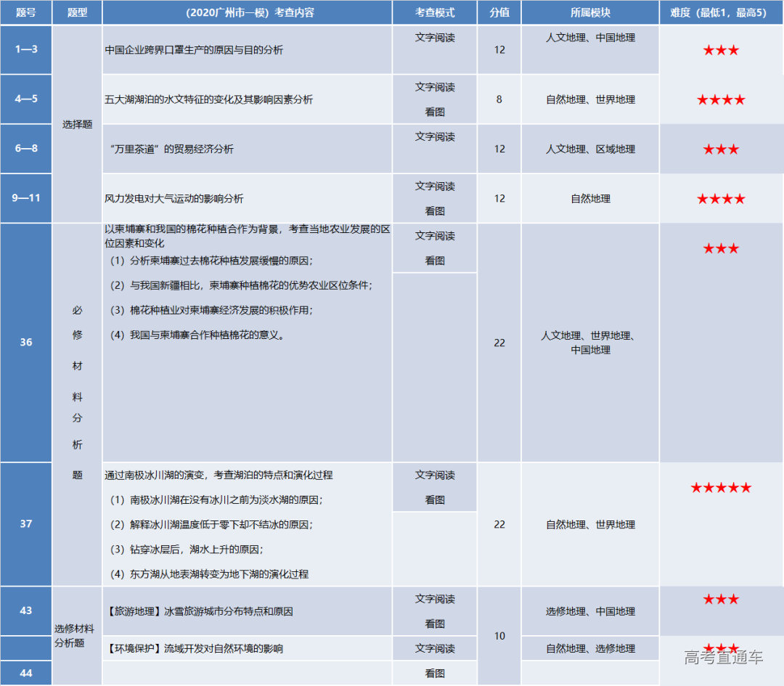
Task: Select the 题号 column header
Action: click(x=25, y=12)
